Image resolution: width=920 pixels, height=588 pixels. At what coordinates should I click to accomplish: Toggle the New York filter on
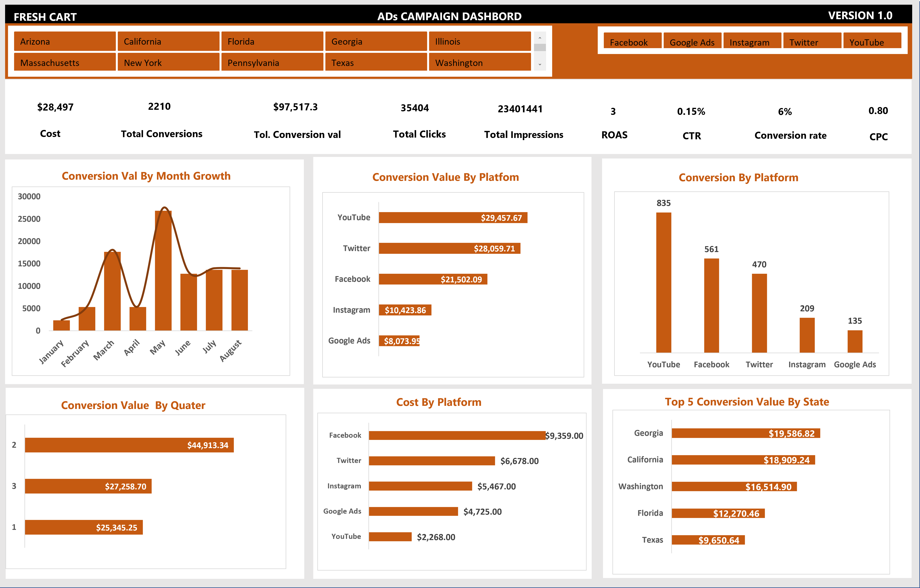point(168,62)
